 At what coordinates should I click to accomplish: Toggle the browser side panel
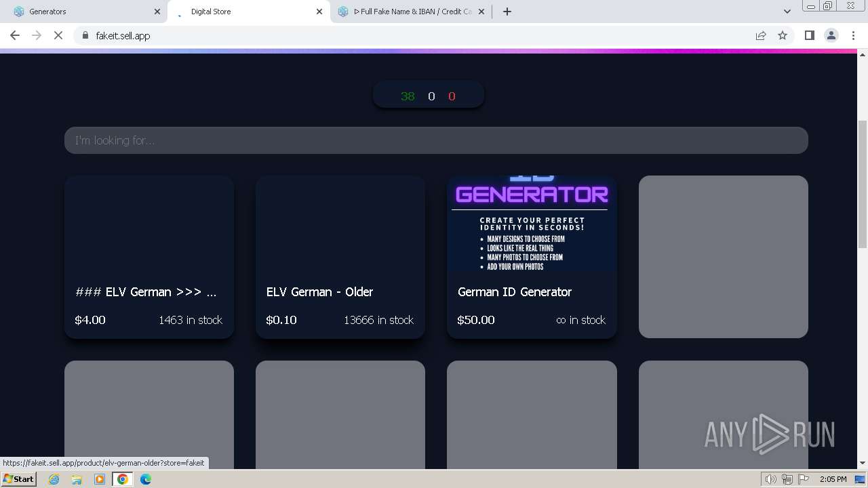click(x=810, y=35)
